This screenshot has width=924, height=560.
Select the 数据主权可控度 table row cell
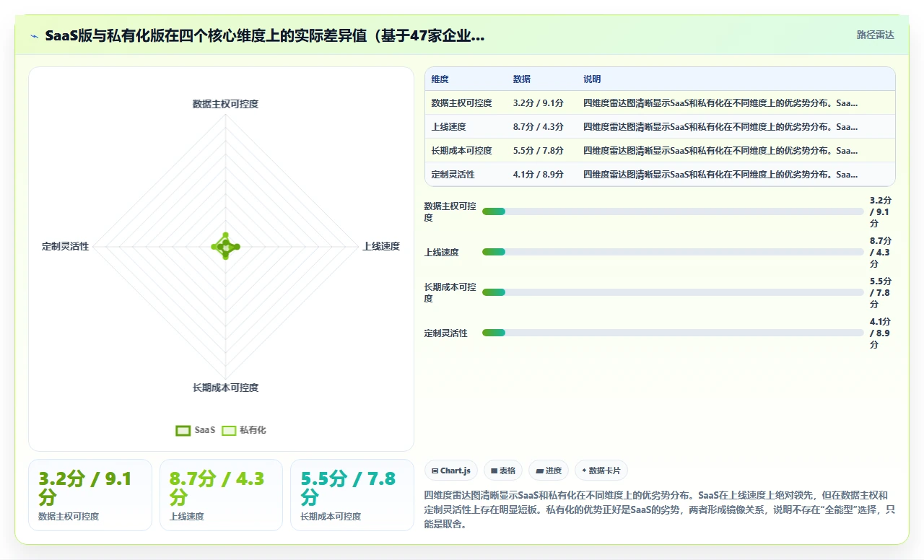point(462,103)
